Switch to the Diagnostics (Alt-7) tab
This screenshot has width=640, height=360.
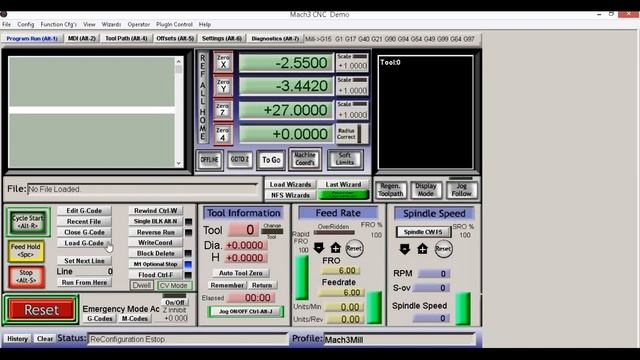[275, 38]
